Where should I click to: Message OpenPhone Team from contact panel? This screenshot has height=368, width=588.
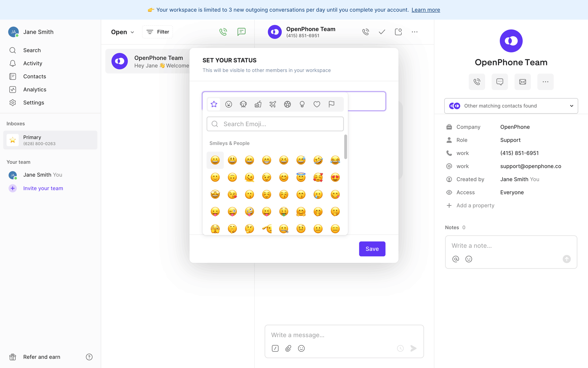[500, 82]
